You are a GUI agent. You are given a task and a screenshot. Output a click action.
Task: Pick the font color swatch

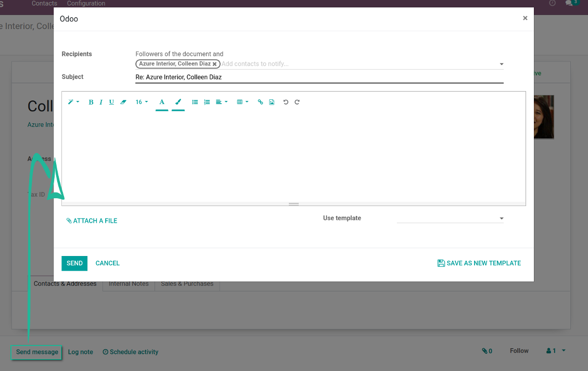(x=162, y=102)
